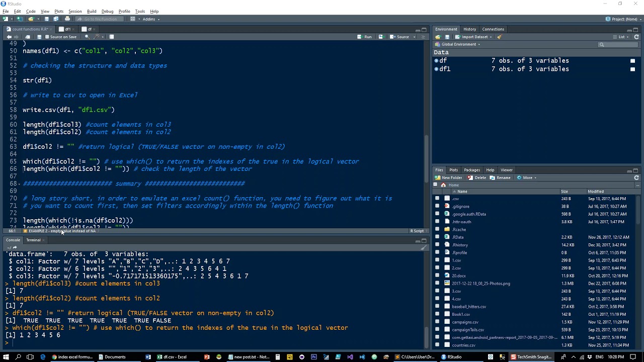This screenshot has width=644, height=362.
Task: Switch to the History tab
Action: point(469,29)
